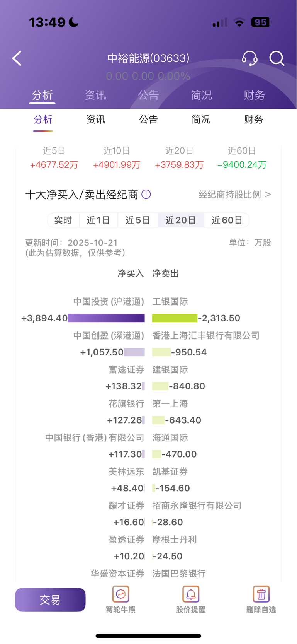
Task: Select the 近5日 period option
Action: coord(137,220)
